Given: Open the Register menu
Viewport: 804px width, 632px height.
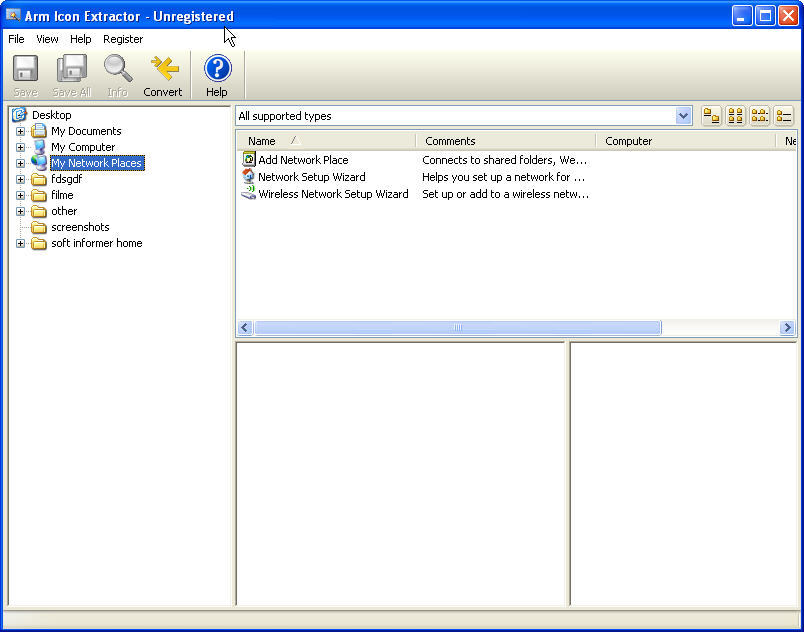Looking at the screenshot, I should 123,39.
